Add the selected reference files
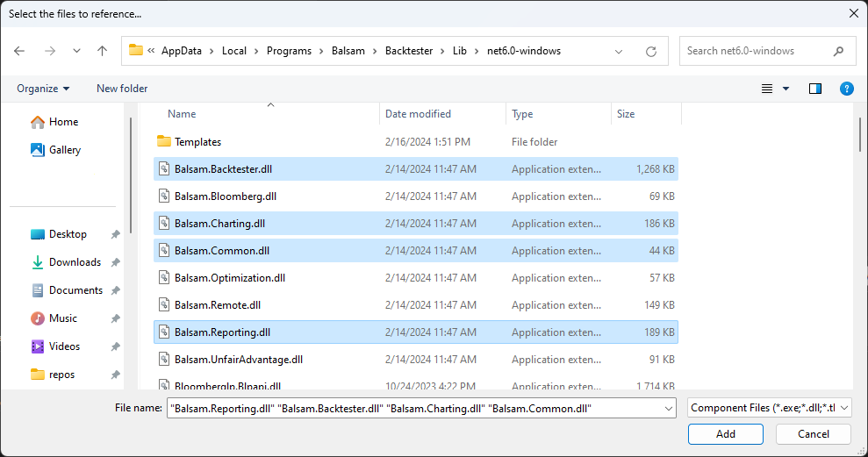 pyautogui.click(x=725, y=434)
